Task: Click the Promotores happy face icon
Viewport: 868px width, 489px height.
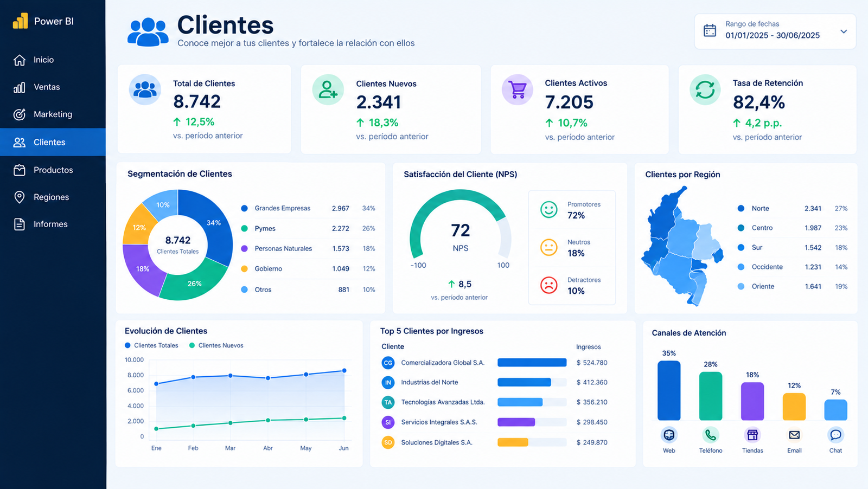Action: [548, 209]
